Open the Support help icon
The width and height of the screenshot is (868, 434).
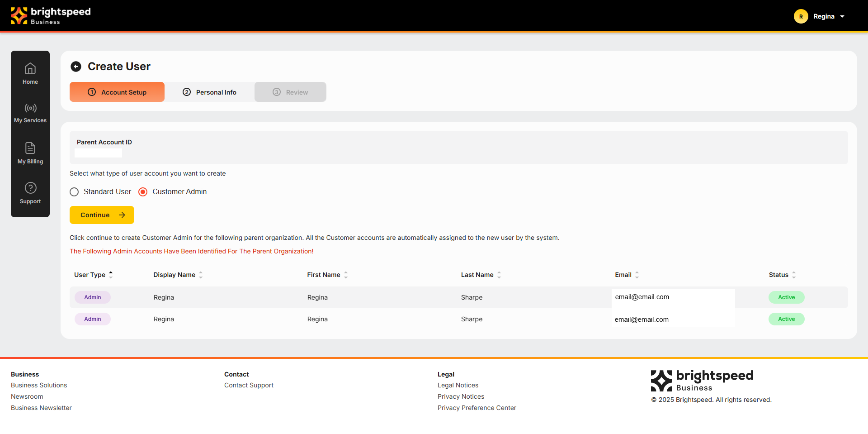point(30,188)
